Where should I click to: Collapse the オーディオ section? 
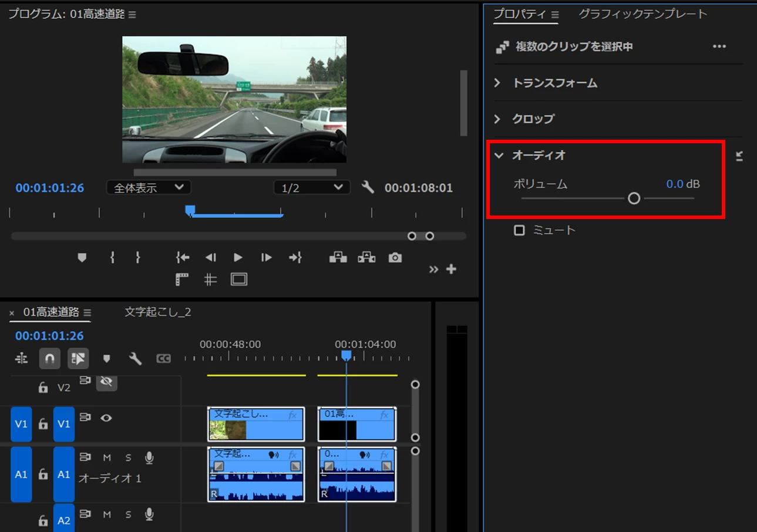click(x=499, y=155)
